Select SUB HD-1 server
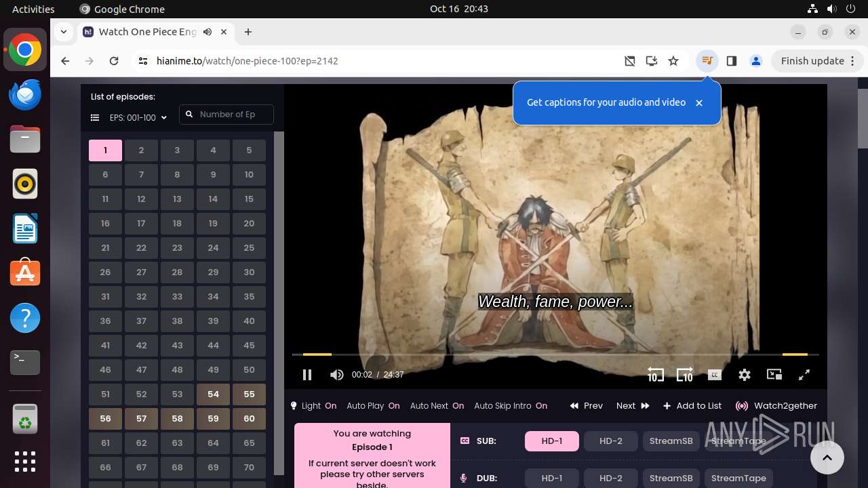 (x=552, y=441)
